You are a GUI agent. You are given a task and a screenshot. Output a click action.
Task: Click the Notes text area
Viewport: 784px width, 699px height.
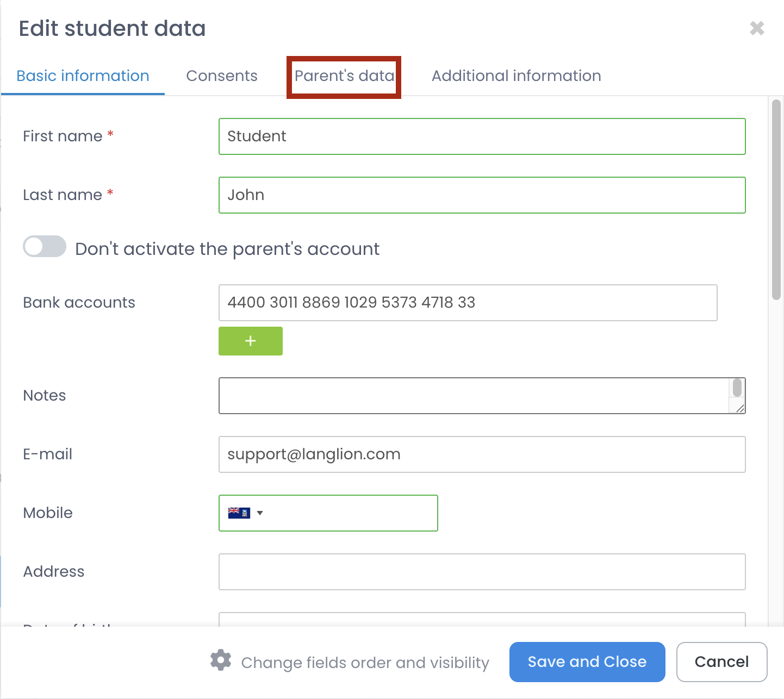pyautogui.click(x=473, y=396)
